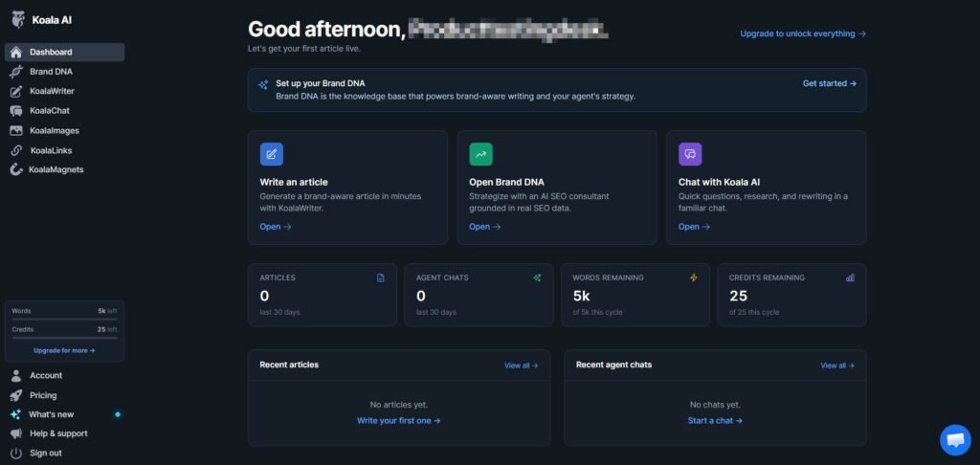The height and width of the screenshot is (465, 980).
Task: Click the blue What's new notification dot
Action: click(118, 414)
